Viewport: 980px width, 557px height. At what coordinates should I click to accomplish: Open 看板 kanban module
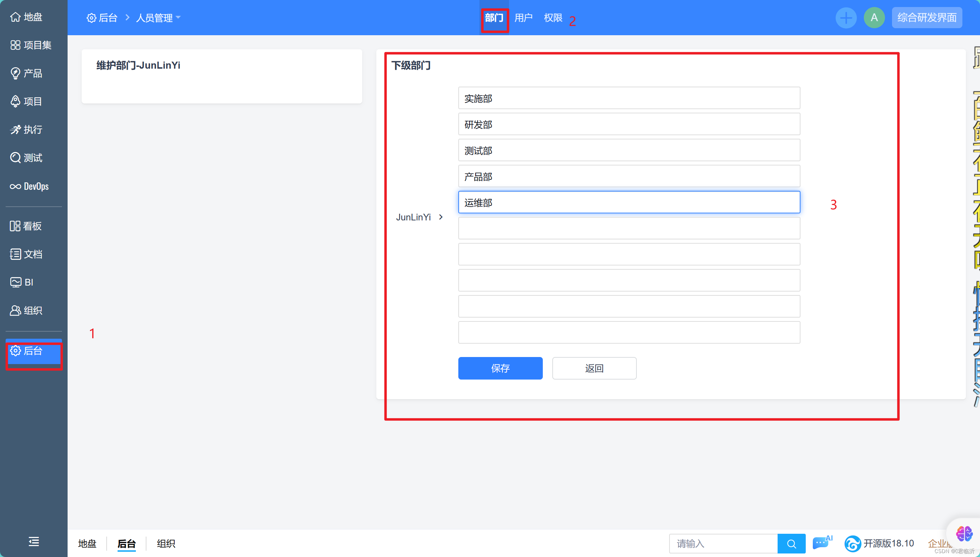tap(26, 226)
